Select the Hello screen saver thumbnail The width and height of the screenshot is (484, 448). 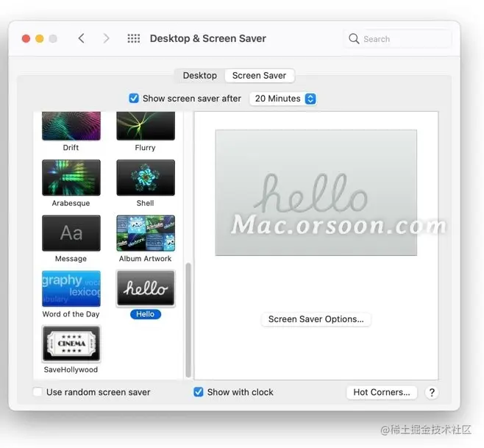coord(146,288)
